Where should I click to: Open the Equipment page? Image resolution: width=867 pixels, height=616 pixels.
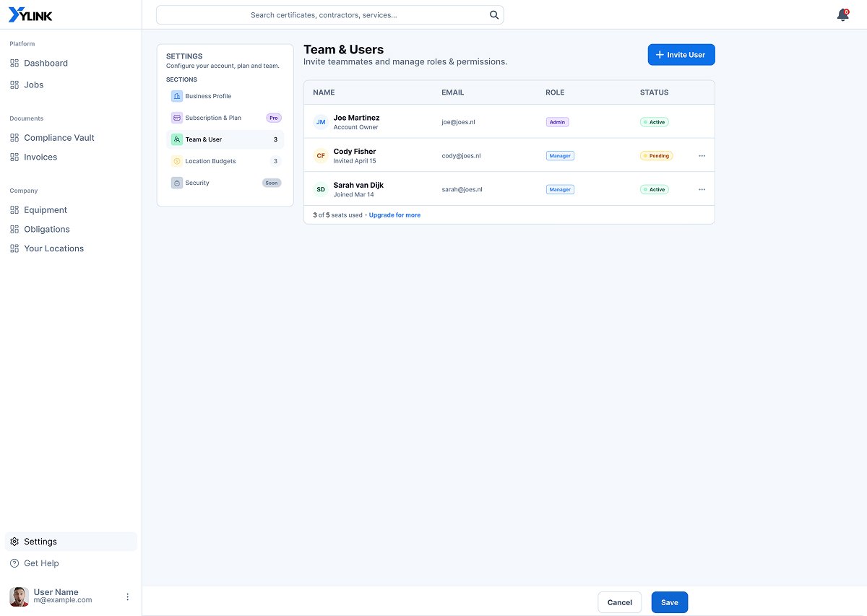(x=46, y=209)
